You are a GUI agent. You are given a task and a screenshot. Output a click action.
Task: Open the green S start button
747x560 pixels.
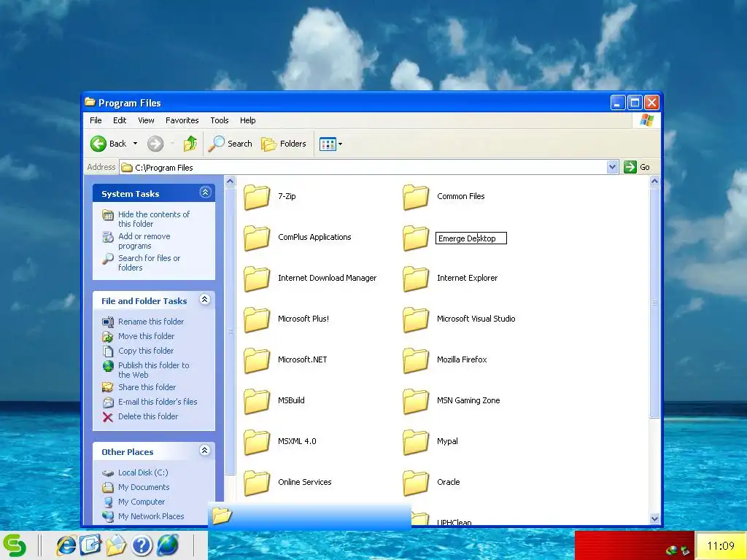15,545
